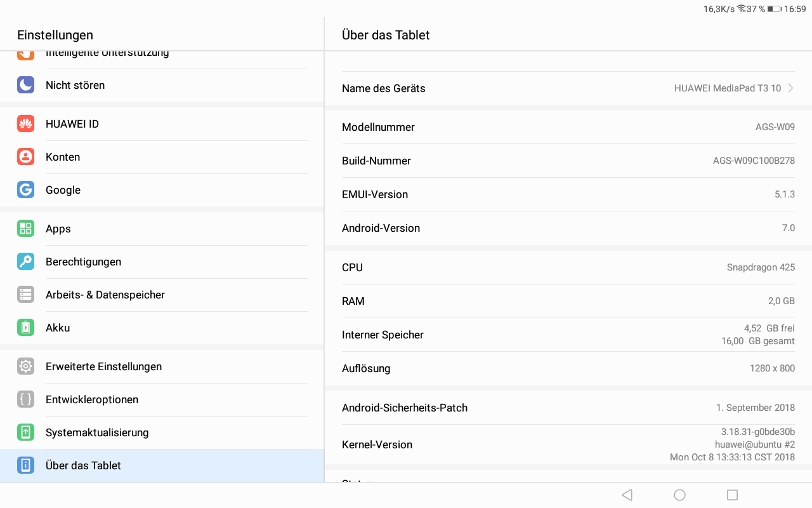Tap the CPU row label
The image size is (812, 508).
click(x=352, y=267)
